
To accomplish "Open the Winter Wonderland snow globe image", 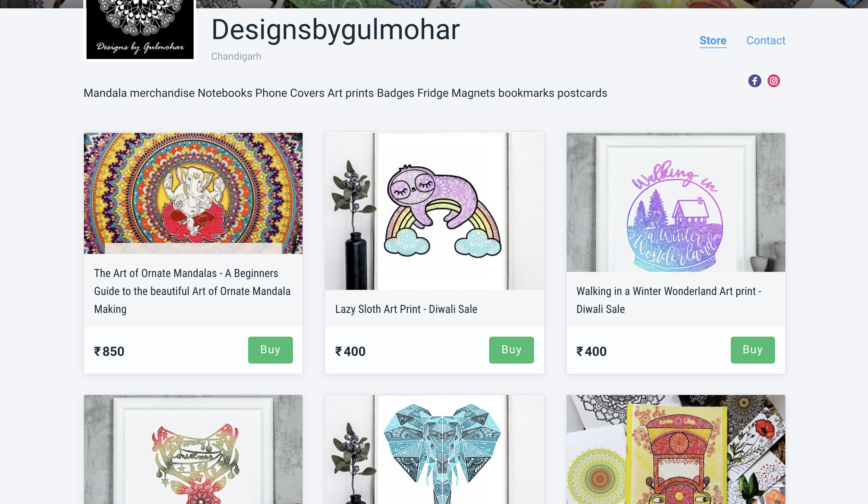I will click(x=676, y=202).
